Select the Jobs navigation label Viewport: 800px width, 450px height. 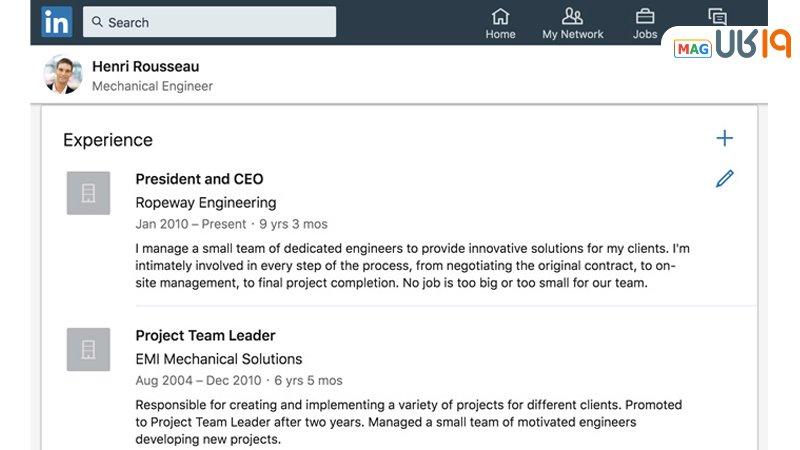(645, 34)
